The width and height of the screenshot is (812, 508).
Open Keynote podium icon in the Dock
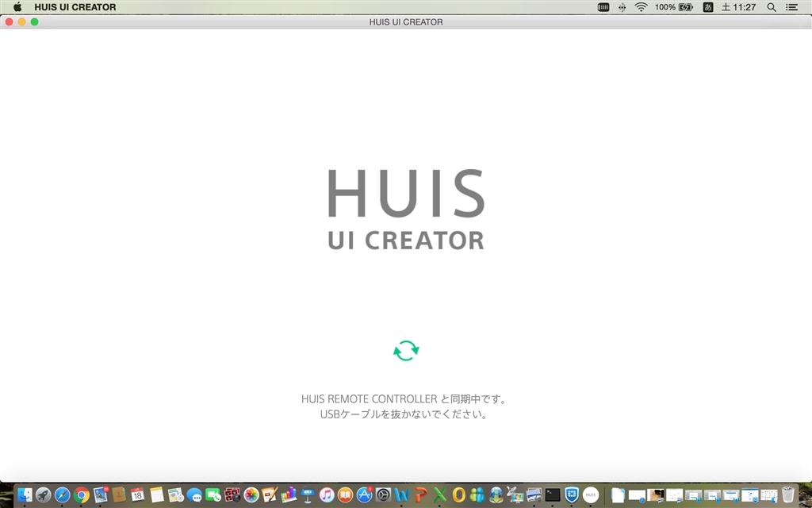coord(308,495)
